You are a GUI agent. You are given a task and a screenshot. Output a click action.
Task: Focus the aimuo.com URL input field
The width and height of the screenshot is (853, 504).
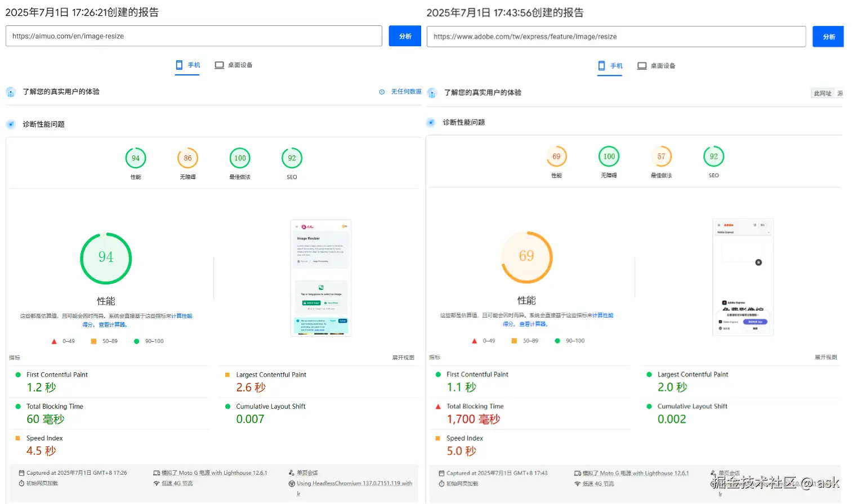coord(194,36)
